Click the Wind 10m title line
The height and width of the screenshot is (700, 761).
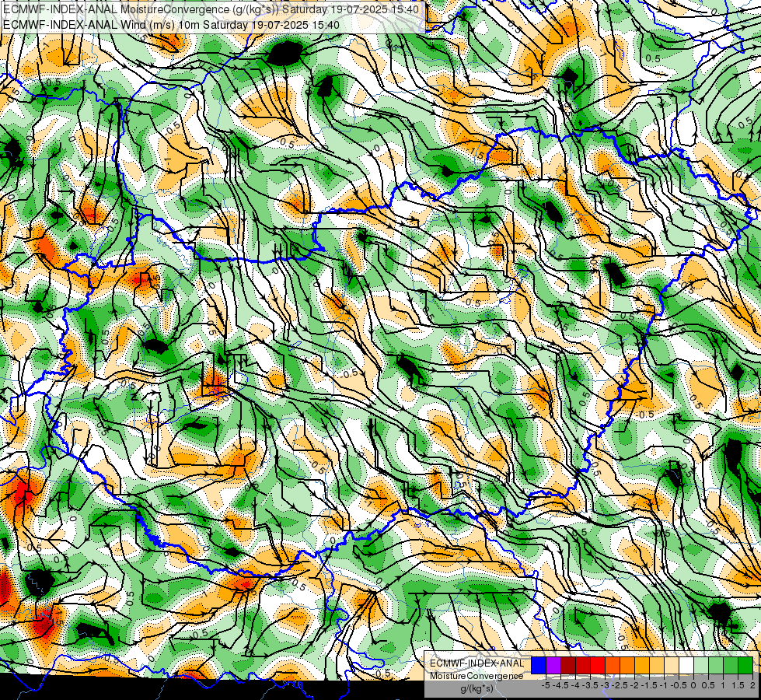(171, 24)
